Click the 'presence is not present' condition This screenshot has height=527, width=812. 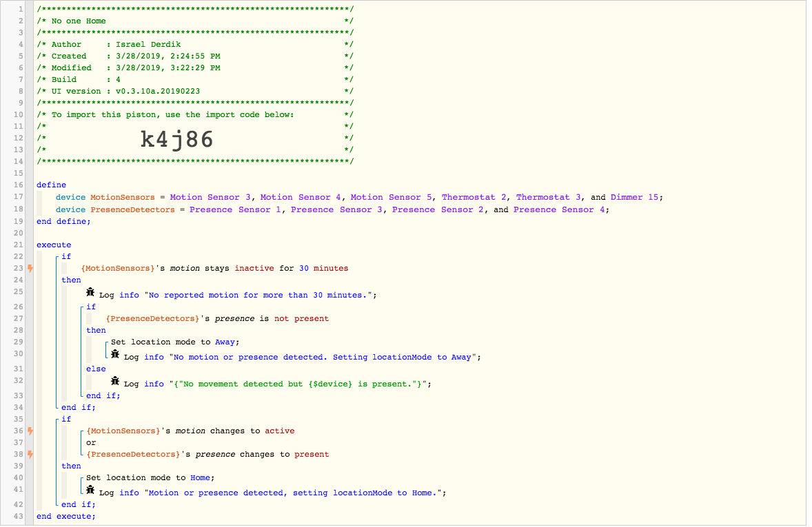pos(218,318)
